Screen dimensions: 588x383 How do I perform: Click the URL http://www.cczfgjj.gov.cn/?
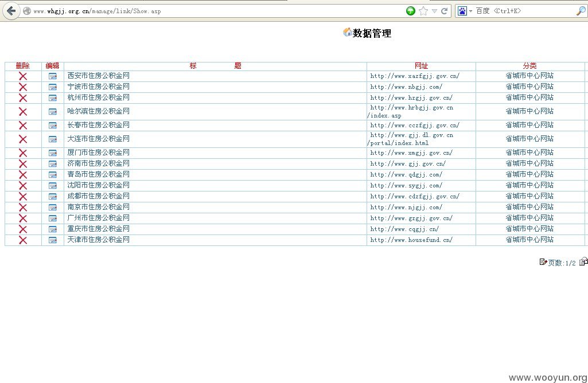tap(414, 126)
